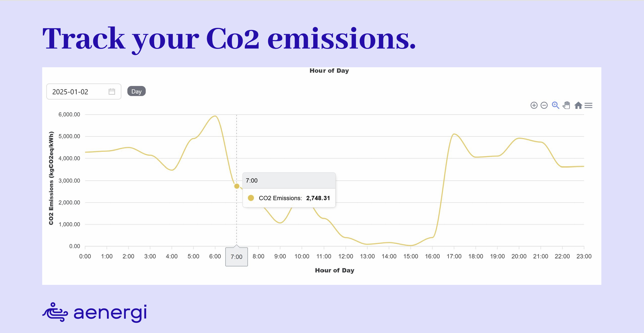Screen dimensions: 644x333
Task: Click the CO2 Emissions y-axis title
Action: (51, 178)
